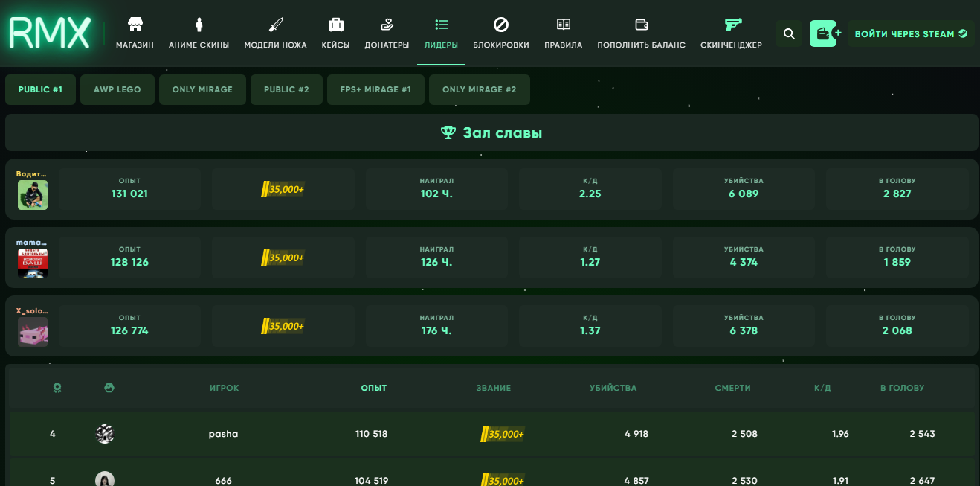This screenshot has height=486, width=980.
Task: Open the Магазин shop icon
Action: tap(135, 25)
